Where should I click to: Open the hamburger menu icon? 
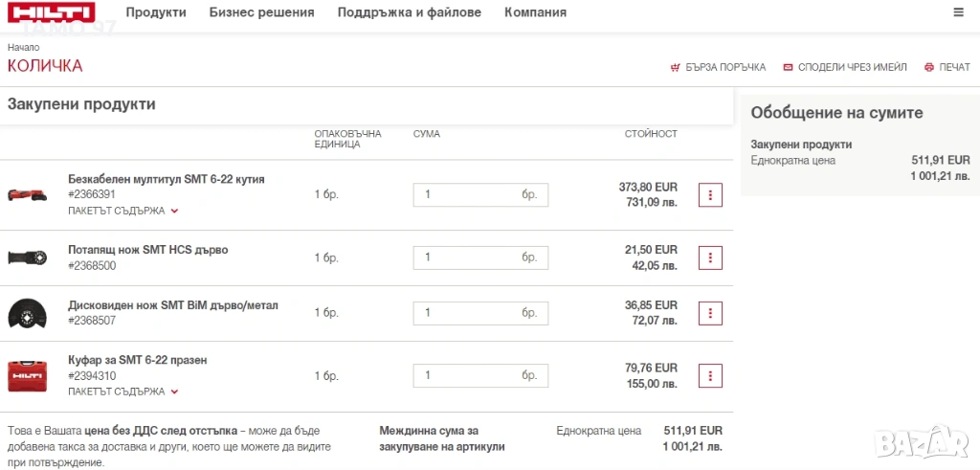coord(958,12)
